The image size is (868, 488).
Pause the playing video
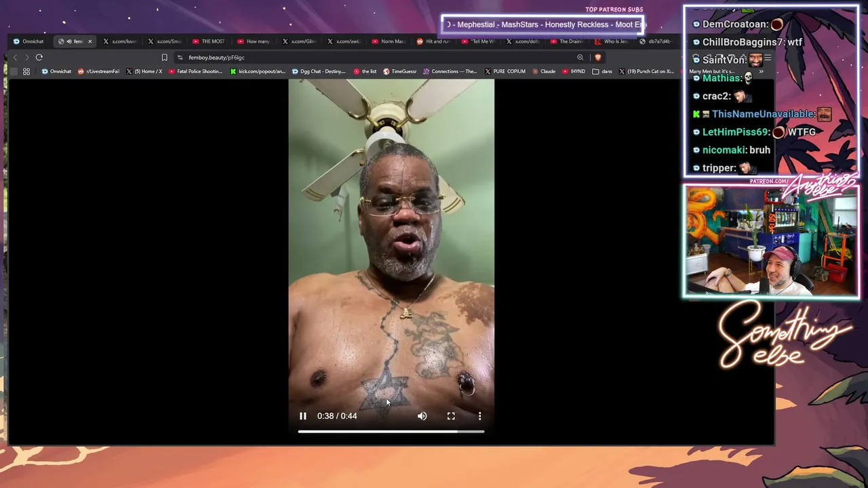coord(303,416)
